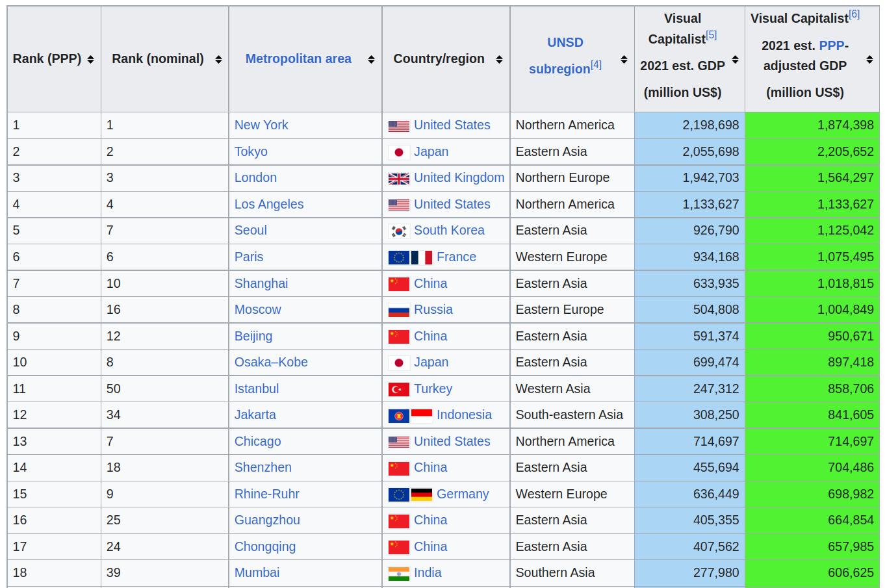The width and height of the screenshot is (885, 588).
Task: Open the Mumbai link
Action: tap(257, 572)
